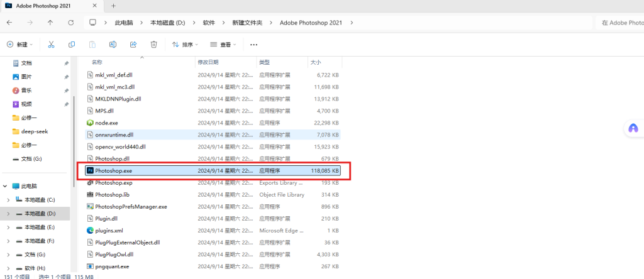The height and width of the screenshot is (279, 644).
Task: Click the floating assistant icon on right edge
Action: coord(633,128)
